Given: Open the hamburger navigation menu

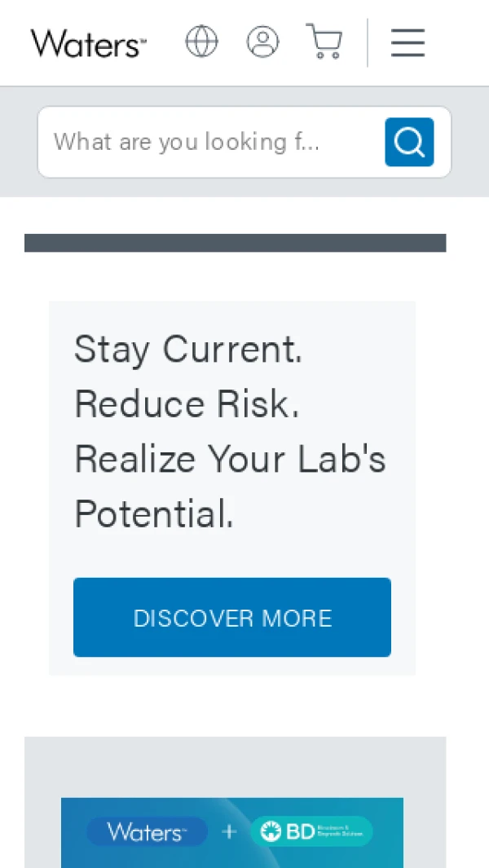Looking at the screenshot, I should pos(407,42).
